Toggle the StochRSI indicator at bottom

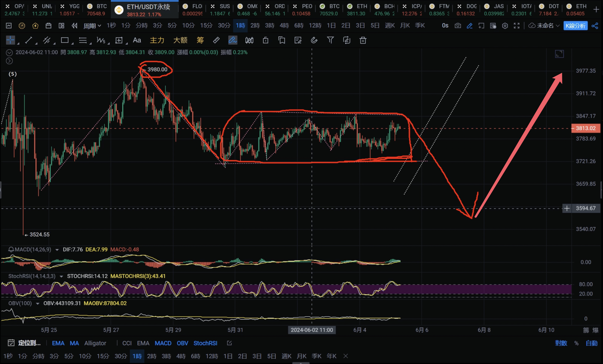[x=205, y=343]
